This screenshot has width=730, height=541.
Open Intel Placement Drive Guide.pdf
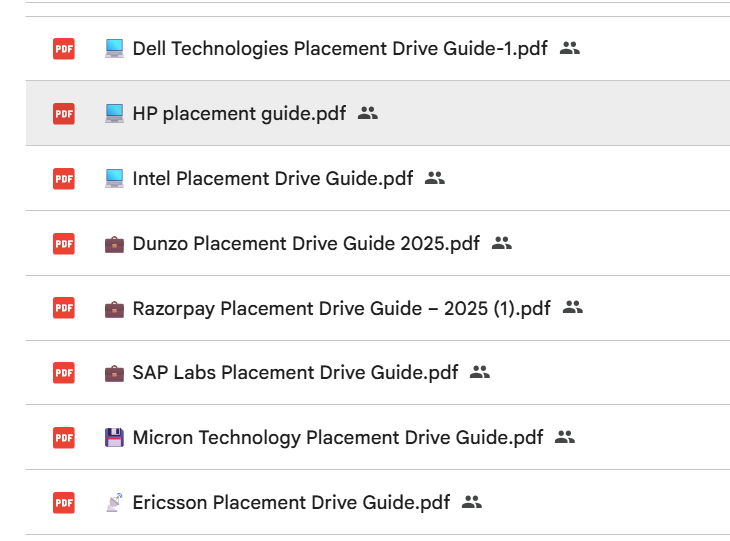coord(272,178)
